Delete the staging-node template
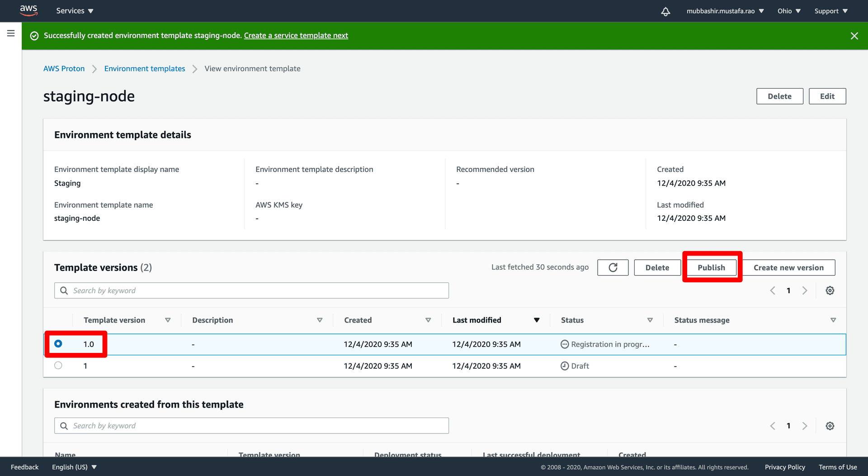Viewport: 868px width, 476px height. click(779, 96)
